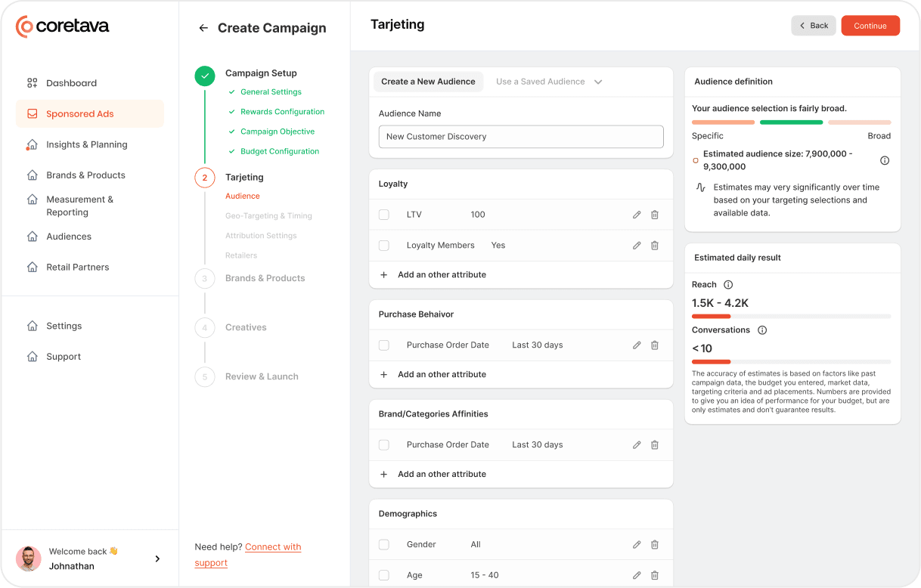Click info icon next to Reach
This screenshot has width=921, height=588.
(728, 285)
